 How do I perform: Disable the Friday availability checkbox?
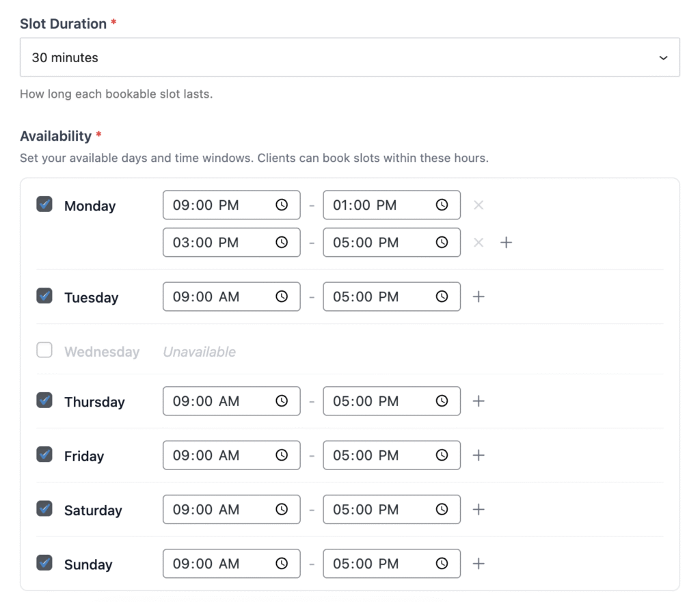pyautogui.click(x=44, y=454)
